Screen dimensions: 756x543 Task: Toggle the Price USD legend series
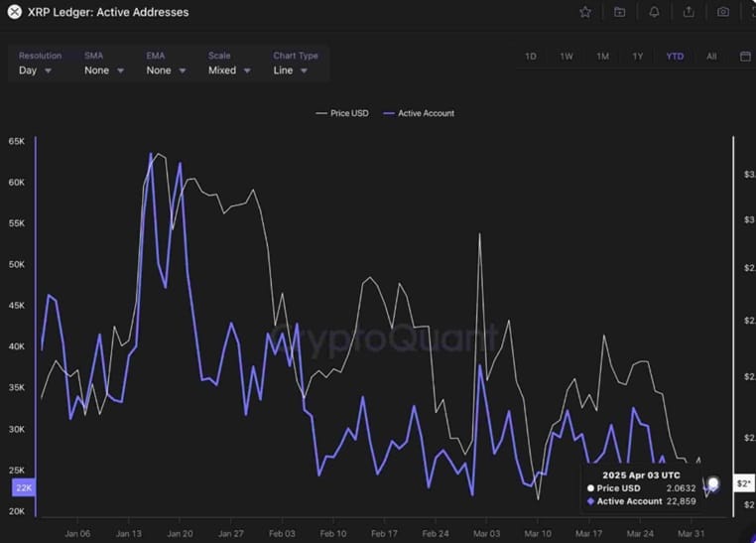pyautogui.click(x=342, y=113)
